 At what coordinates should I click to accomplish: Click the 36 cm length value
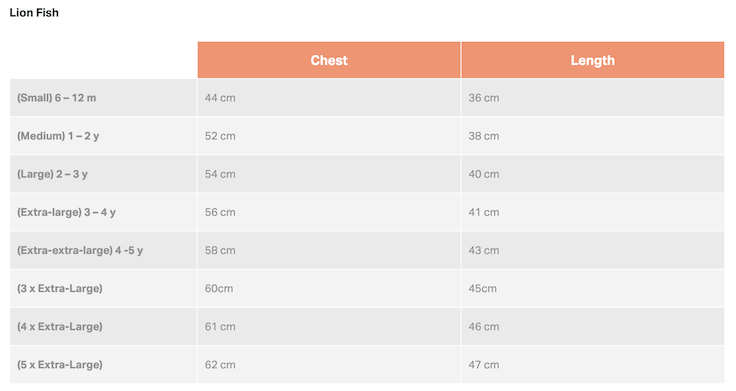pos(484,98)
